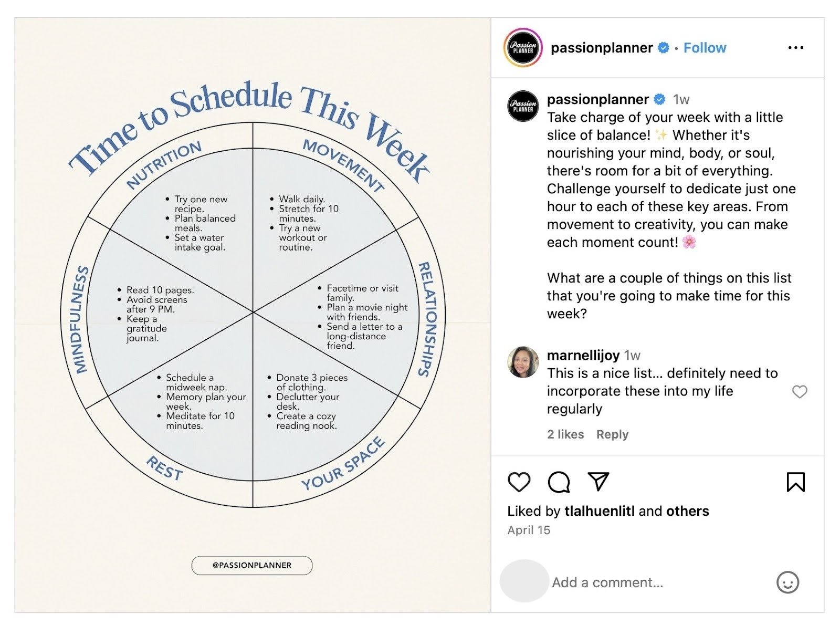The image size is (840, 625).
Task: Click the Passion Planner logo avatar in header
Action: [x=523, y=47]
